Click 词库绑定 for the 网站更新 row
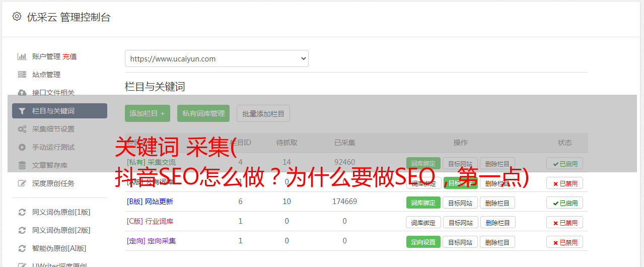Viewport: 644px width, 267px height. point(423,203)
